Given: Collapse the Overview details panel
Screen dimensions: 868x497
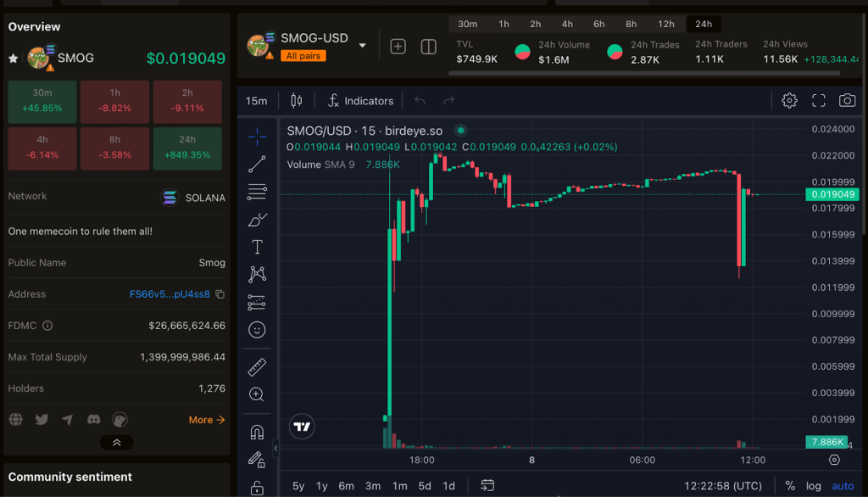Looking at the screenshot, I should [117, 443].
